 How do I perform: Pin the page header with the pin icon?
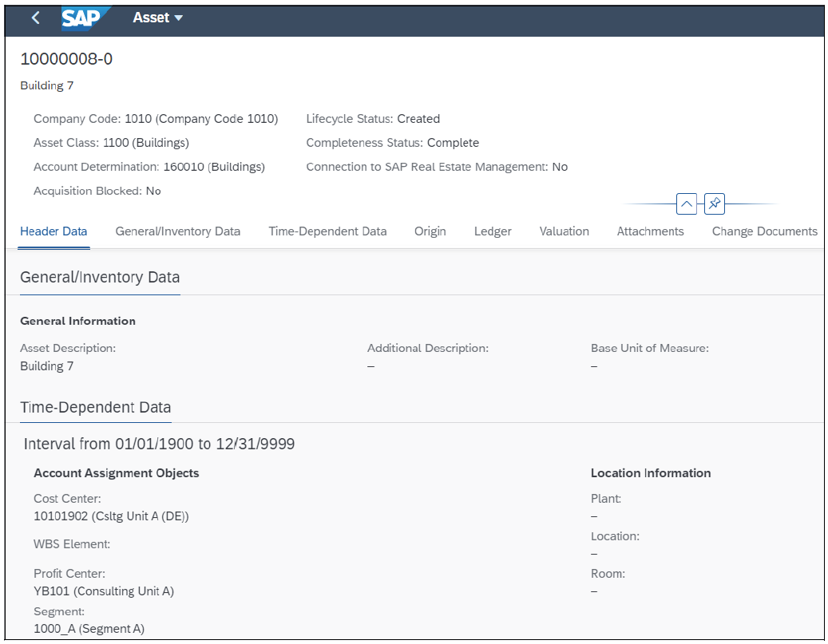tap(714, 203)
